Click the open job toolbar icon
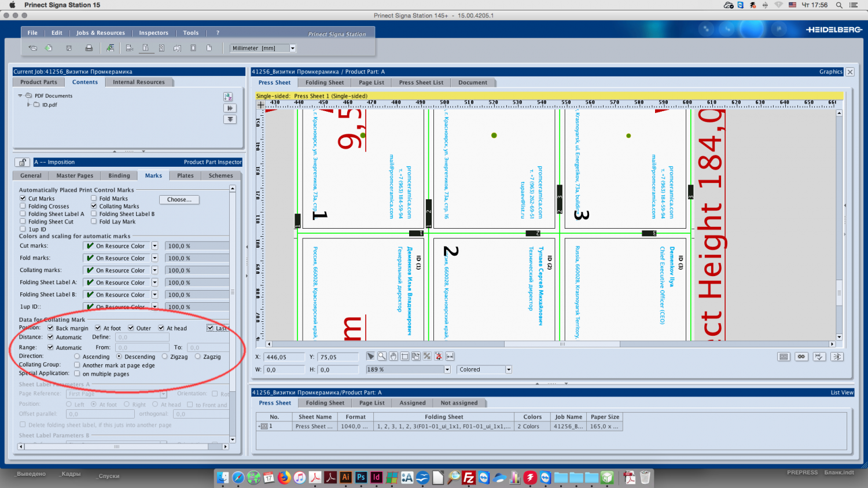868x488 pixels. point(33,48)
